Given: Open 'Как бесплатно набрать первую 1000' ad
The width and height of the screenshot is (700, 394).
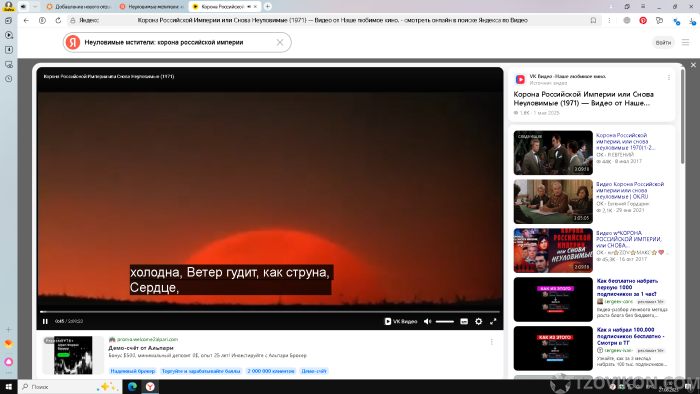Looking at the screenshot, I should click(x=627, y=287).
